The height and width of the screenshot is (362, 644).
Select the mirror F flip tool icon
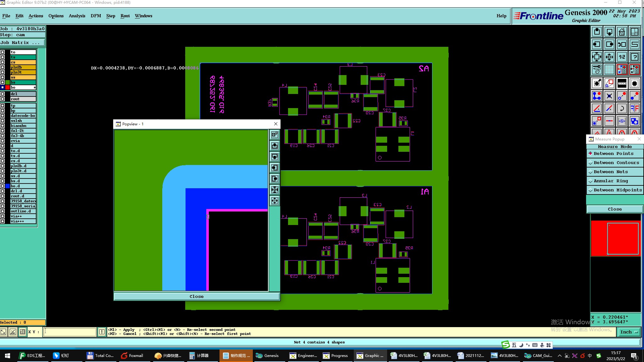(634, 108)
